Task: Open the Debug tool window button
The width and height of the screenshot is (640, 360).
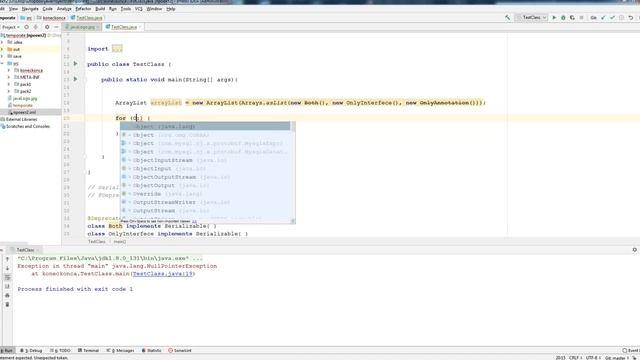Action: (31, 351)
